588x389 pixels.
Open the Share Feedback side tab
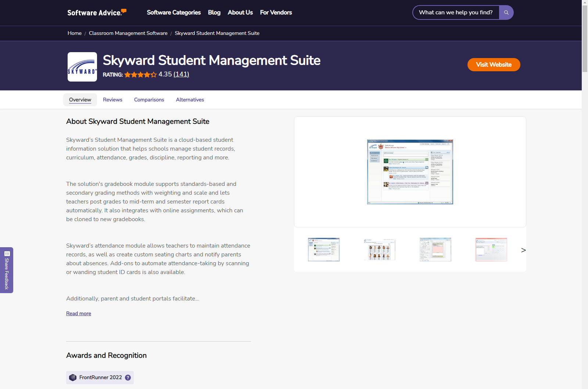[7, 270]
